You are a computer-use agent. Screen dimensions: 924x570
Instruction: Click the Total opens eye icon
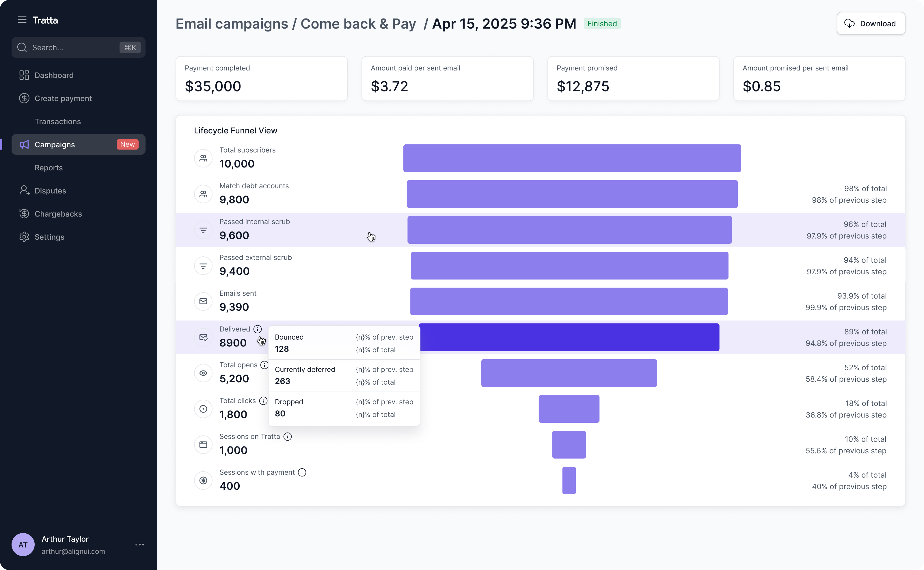point(203,373)
